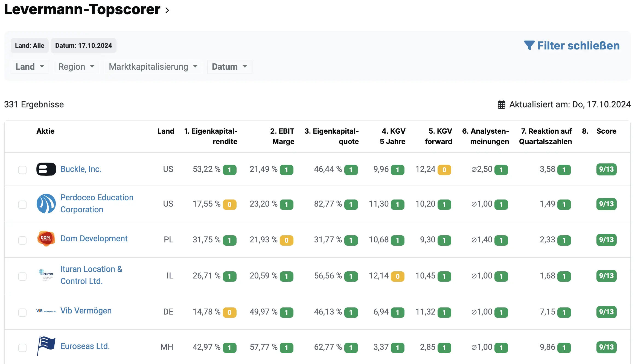
Task: Open the Vib Vermögen stock link
Action: click(x=86, y=311)
